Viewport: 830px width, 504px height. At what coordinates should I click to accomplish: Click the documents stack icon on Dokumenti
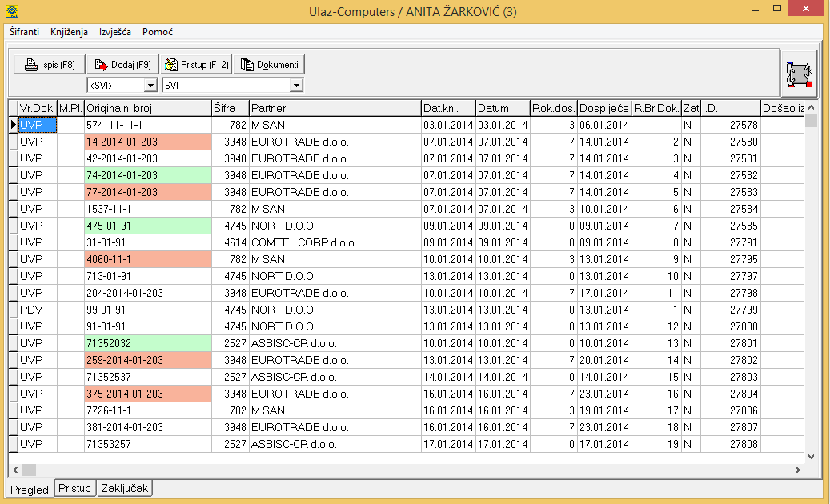pos(247,65)
